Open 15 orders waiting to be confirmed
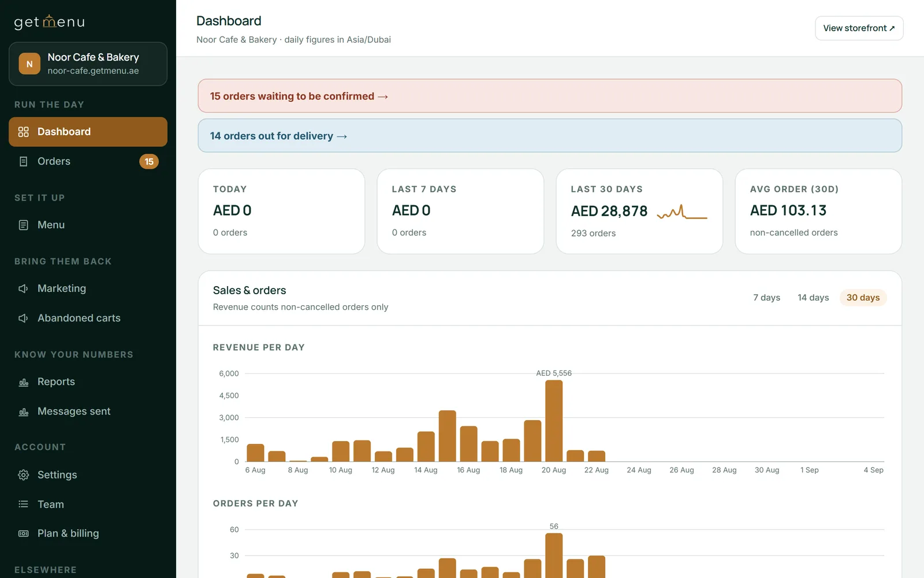This screenshot has width=924, height=578. click(x=550, y=96)
